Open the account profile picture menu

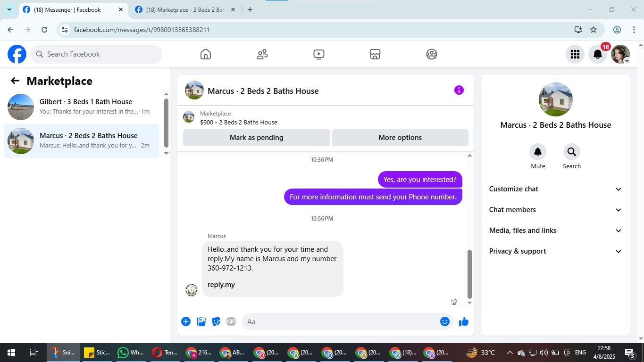(x=620, y=54)
